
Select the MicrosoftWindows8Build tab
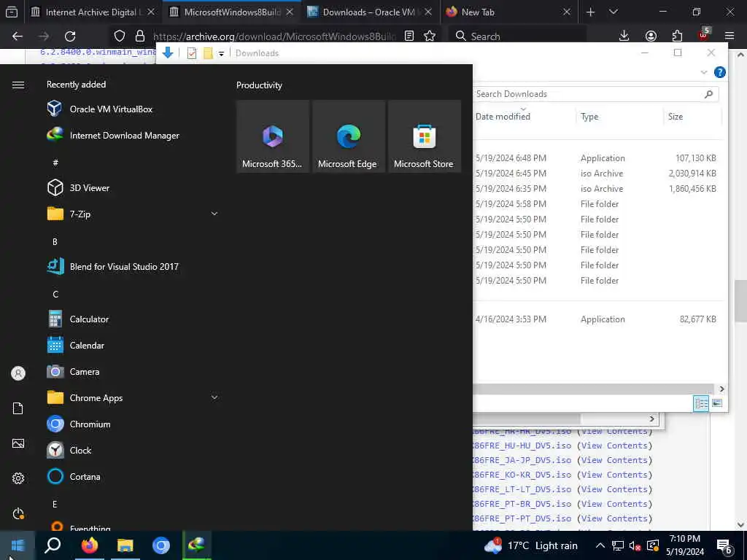coord(232,12)
